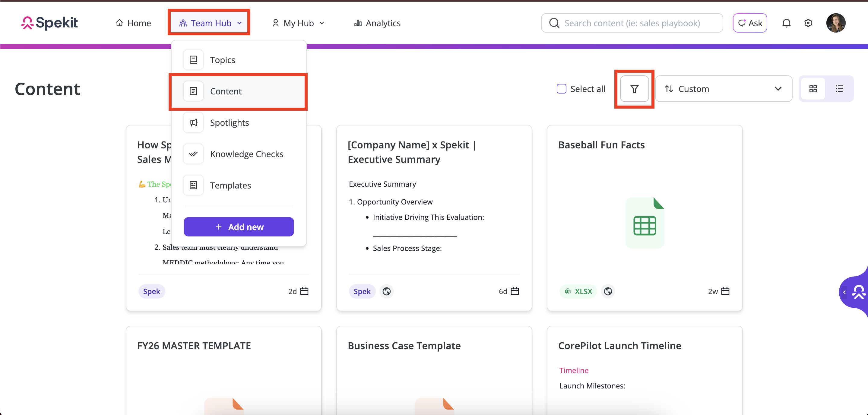The width and height of the screenshot is (868, 415).
Task: Click '1. Opportunity Overview' text
Action: 391,201
